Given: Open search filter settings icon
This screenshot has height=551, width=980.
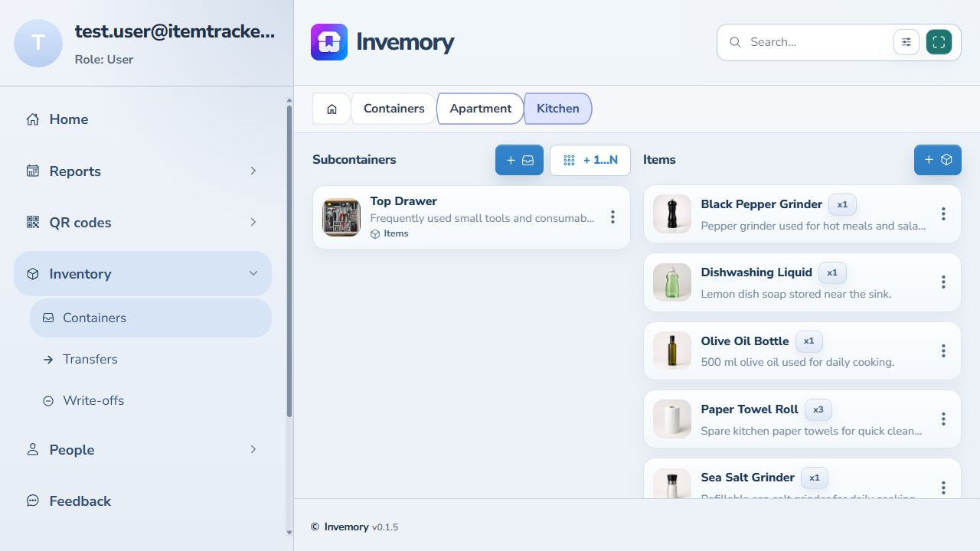Looking at the screenshot, I should [906, 42].
